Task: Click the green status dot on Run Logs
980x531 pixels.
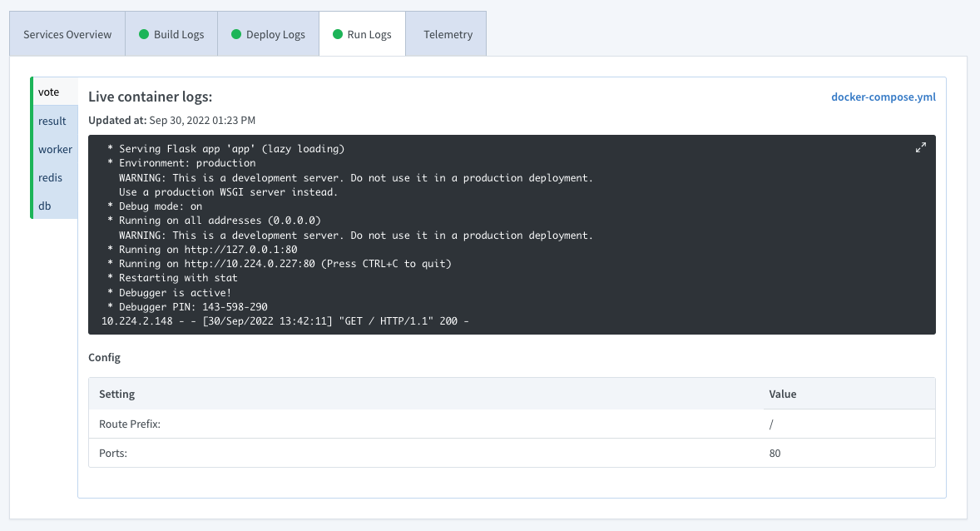Action: pyautogui.click(x=338, y=34)
